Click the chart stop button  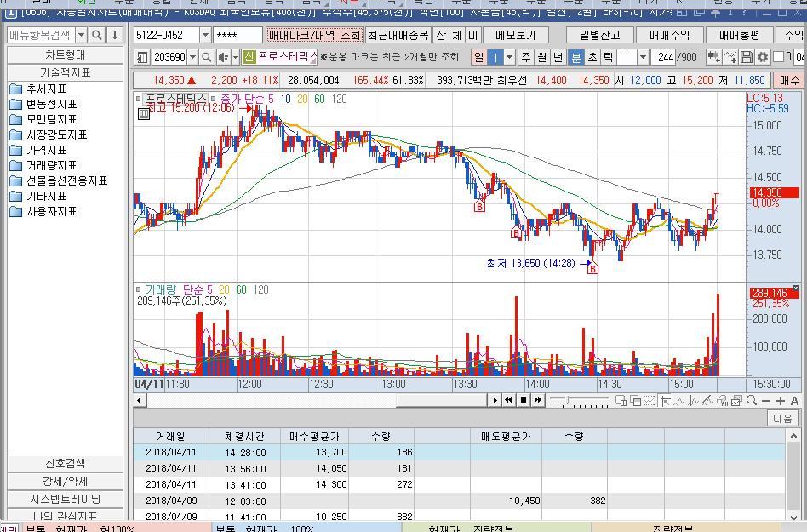pyautogui.click(x=524, y=400)
